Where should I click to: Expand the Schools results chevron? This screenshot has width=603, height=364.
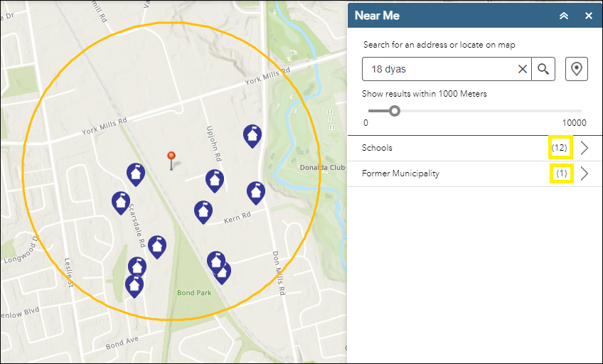click(x=585, y=148)
